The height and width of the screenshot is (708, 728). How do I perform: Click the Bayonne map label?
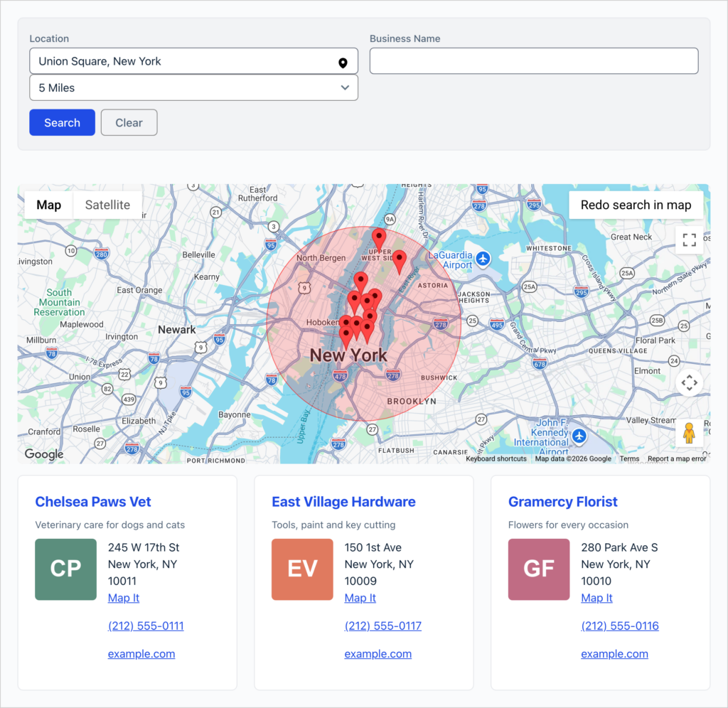[235, 414]
